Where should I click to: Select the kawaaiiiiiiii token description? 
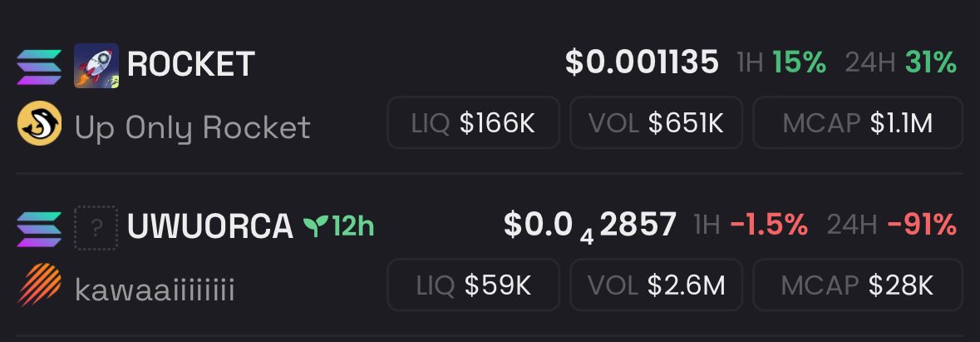[x=155, y=290]
